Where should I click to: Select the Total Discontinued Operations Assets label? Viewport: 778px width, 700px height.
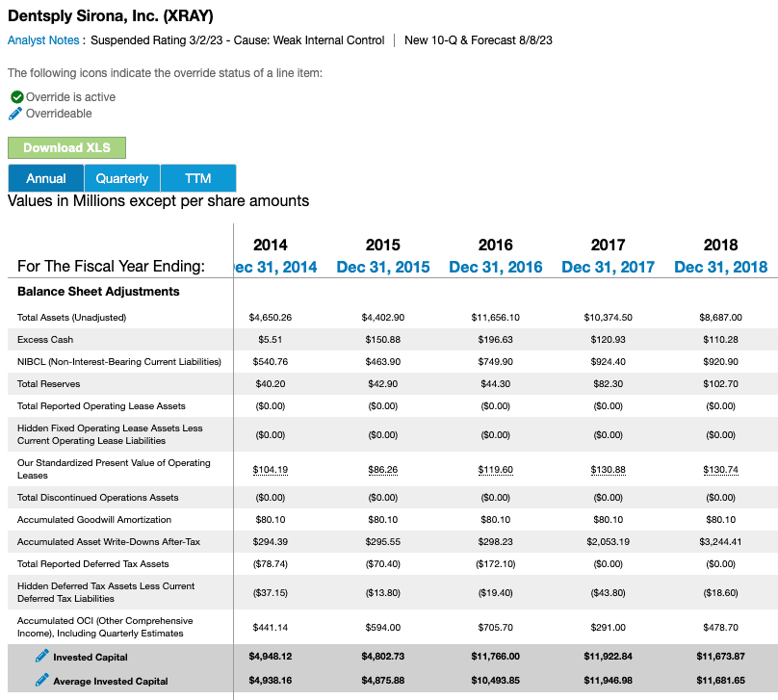[x=98, y=498]
